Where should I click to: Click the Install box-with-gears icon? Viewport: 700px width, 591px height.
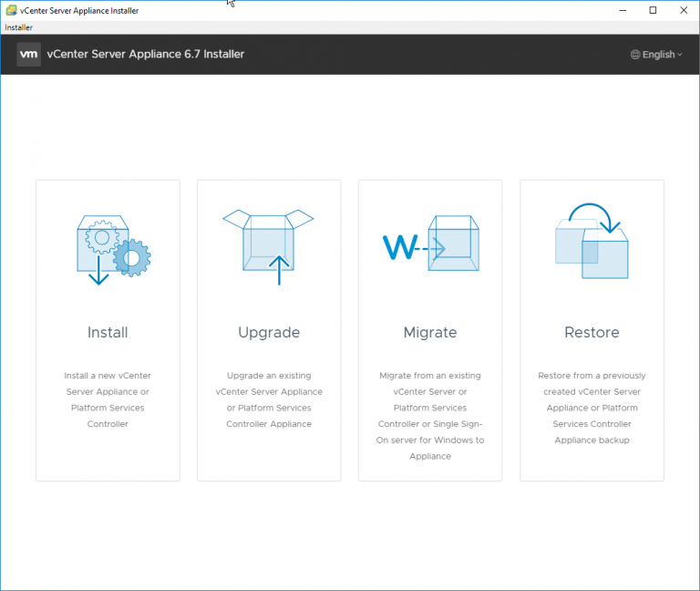click(108, 249)
